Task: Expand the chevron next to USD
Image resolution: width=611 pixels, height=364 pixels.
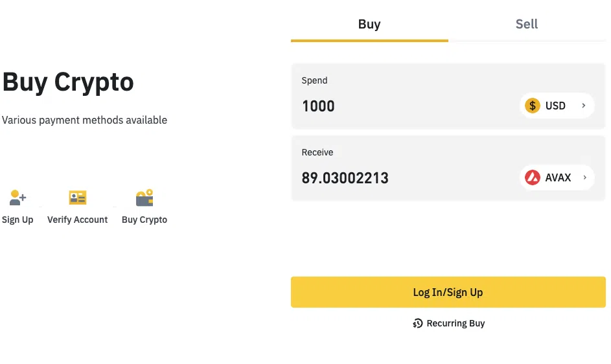Action: pyautogui.click(x=583, y=106)
